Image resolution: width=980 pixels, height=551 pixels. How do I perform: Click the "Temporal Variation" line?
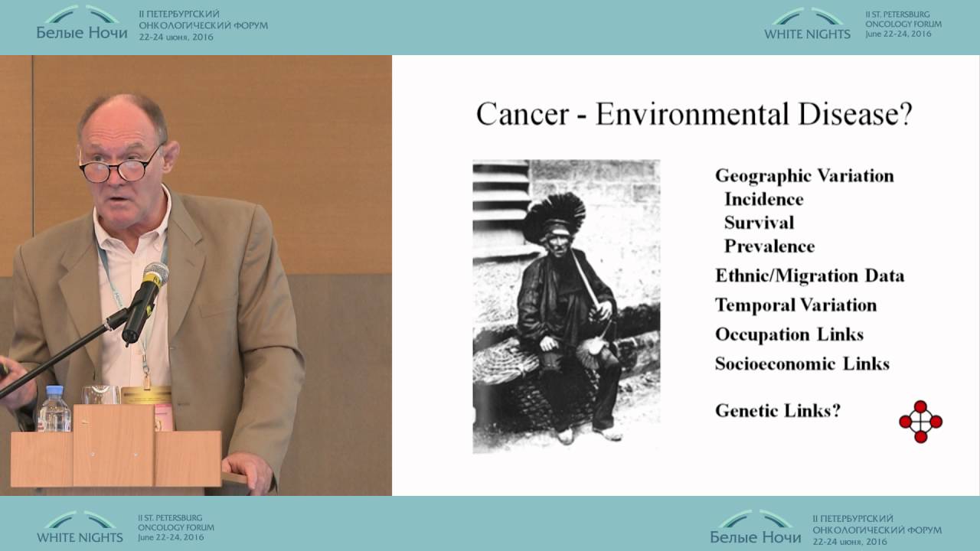click(x=795, y=305)
